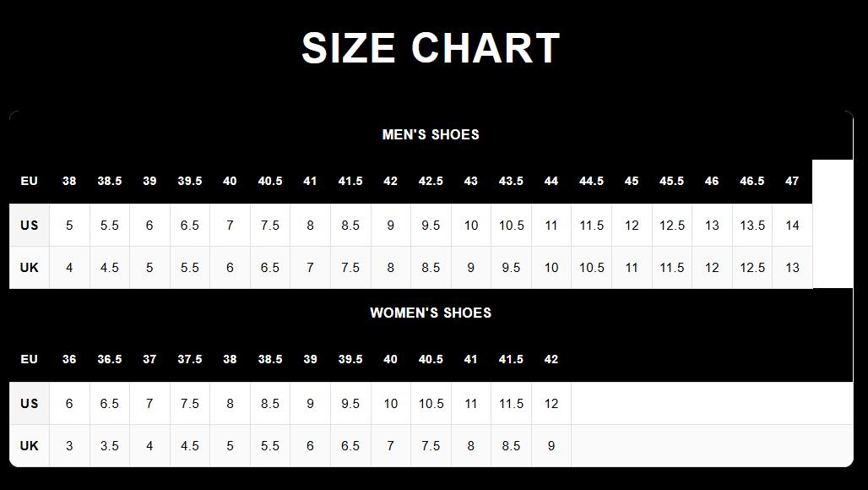This screenshot has width=868, height=490.
Task: Select women's EU 36.5 header
Action: (110, 359)
